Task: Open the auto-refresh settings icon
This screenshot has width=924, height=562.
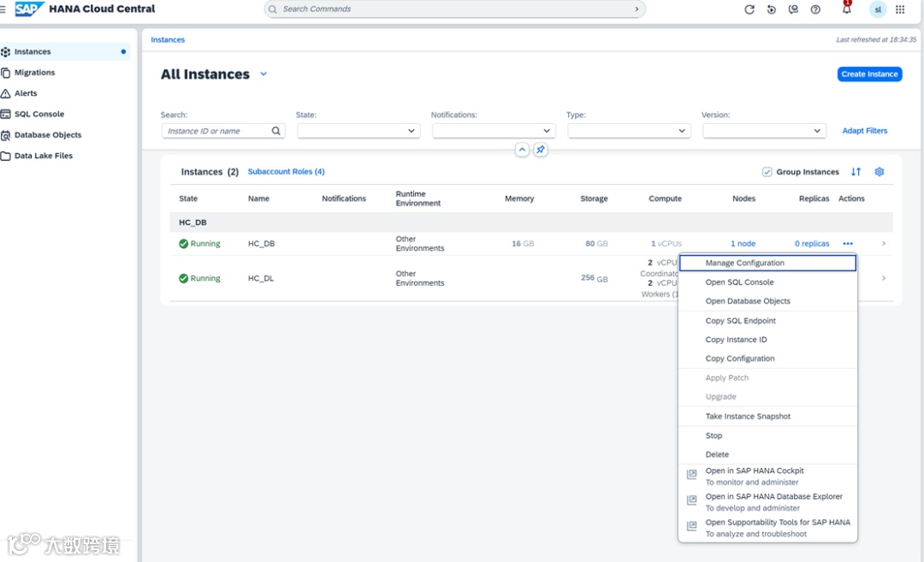Action: click(x=772, y=9)
